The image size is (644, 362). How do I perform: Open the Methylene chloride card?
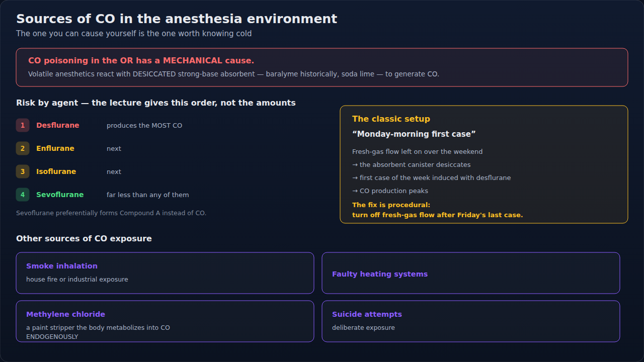coord(165,321)
